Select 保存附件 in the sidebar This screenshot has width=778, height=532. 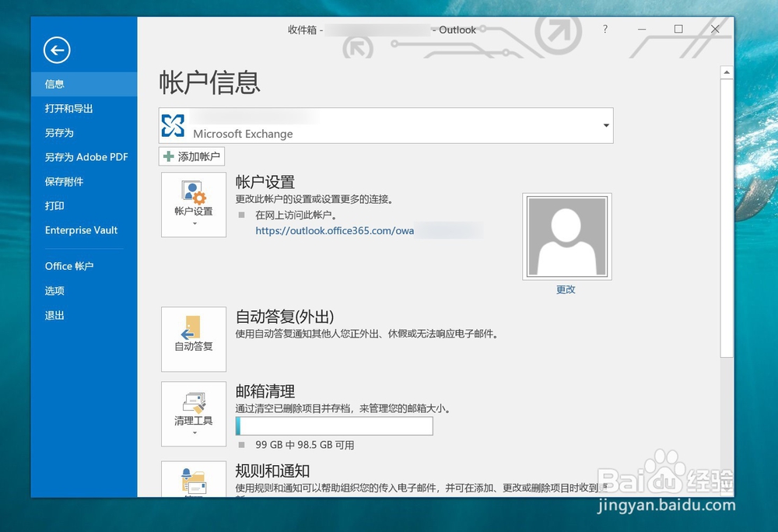(84, 181)
